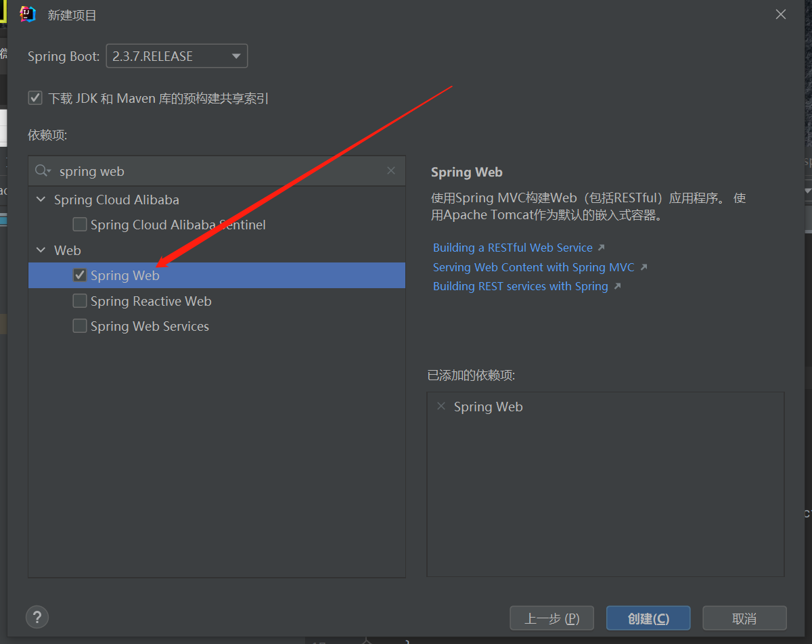Collapse the Spring Cloud Alibaba group

41,200
